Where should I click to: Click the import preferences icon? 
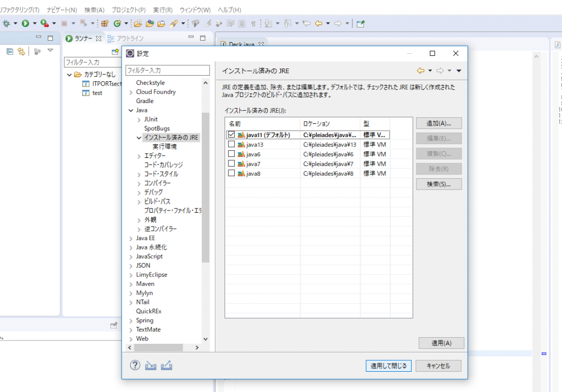tap(151, 365)
